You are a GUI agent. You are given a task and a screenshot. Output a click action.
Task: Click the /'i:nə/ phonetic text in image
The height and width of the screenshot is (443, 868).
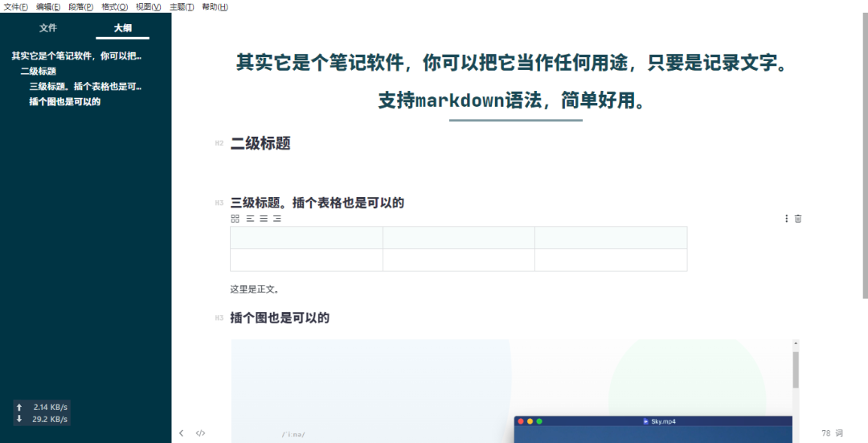293,434
